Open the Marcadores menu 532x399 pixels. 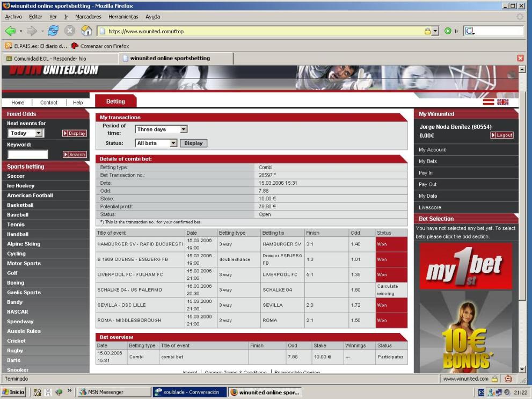click(88, 17)
